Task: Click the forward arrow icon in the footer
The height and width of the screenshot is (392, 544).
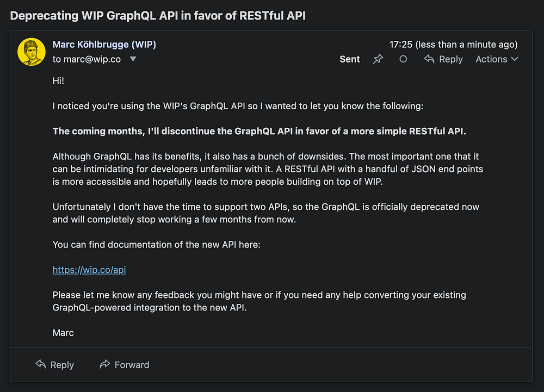Action: (x=105, y=364)
